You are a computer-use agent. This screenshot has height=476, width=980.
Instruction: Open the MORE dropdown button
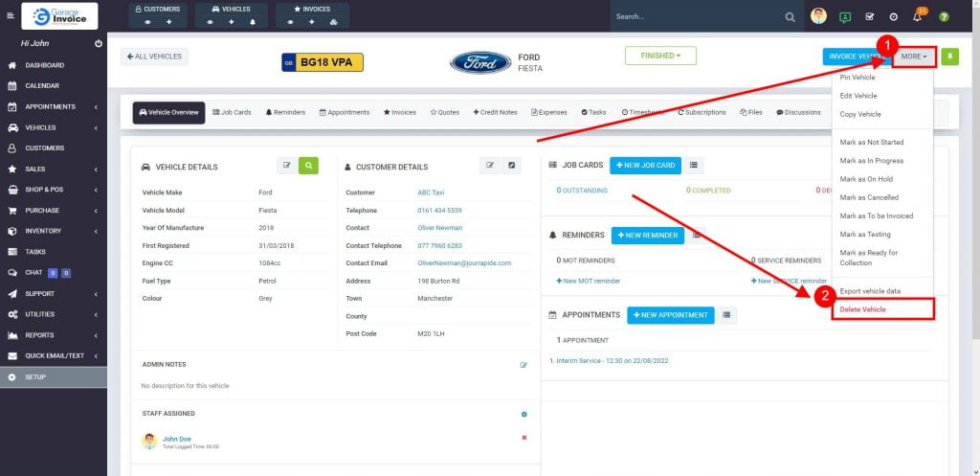click(x=914, y=57)
